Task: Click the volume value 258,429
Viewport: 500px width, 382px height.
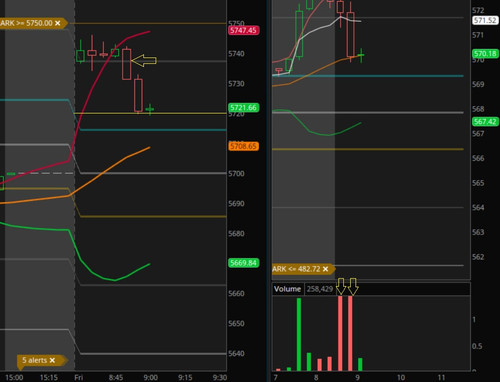Action: click(320, 289)
